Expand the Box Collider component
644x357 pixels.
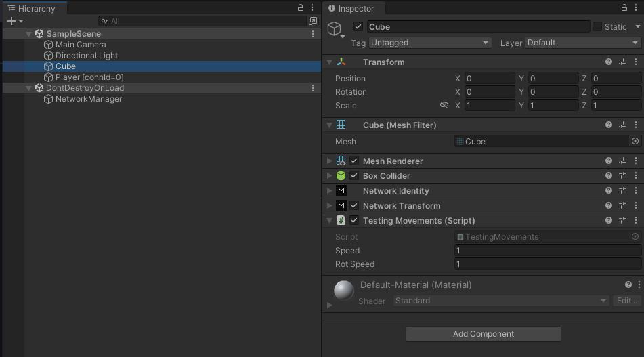tap(329, 176)
